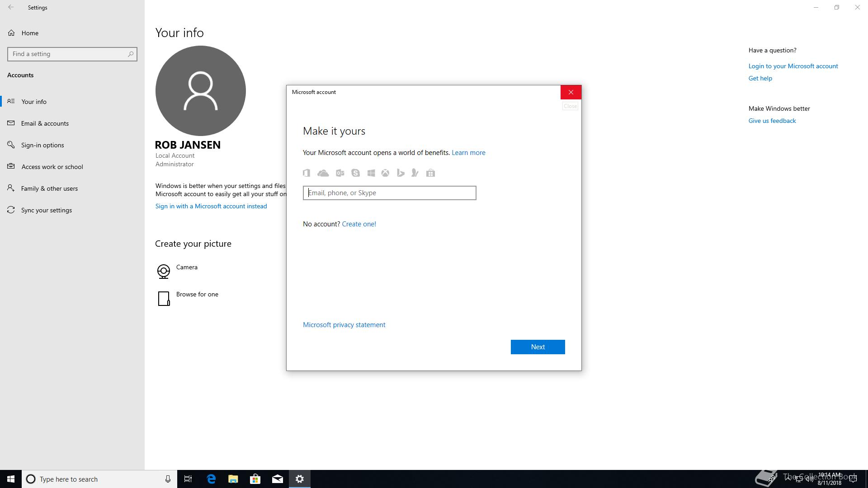The height and width of the screenshot is (488, 868).
Task: Go back using the Settings back arrow
Action: coord(11,7)
